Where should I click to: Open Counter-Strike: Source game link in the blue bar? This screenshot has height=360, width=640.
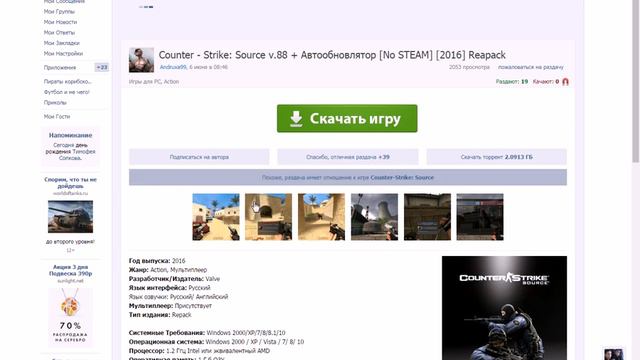402,178
